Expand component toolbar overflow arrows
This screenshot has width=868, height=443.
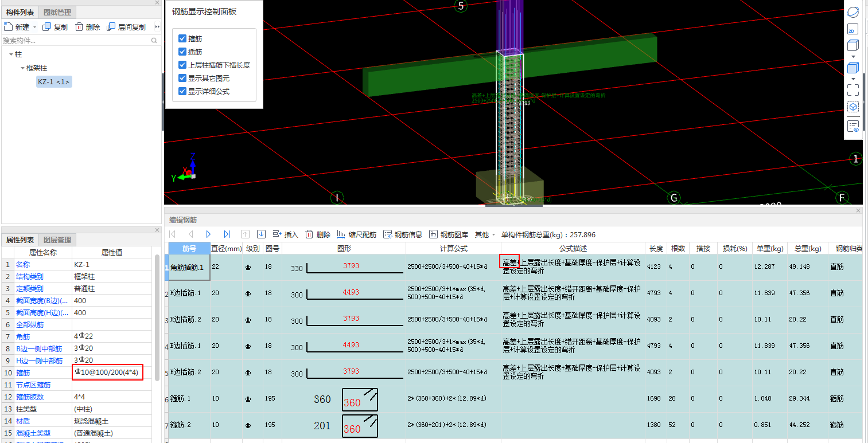click(x=157, y=27)
